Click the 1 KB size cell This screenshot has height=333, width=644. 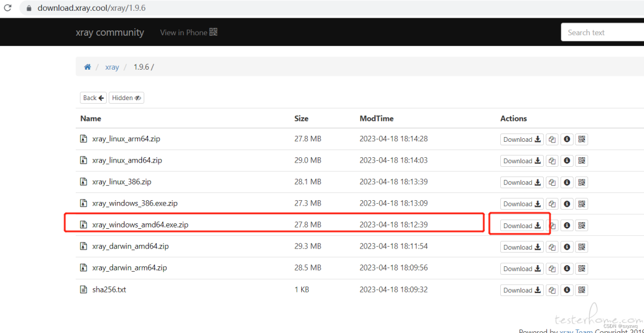[302, 290]
